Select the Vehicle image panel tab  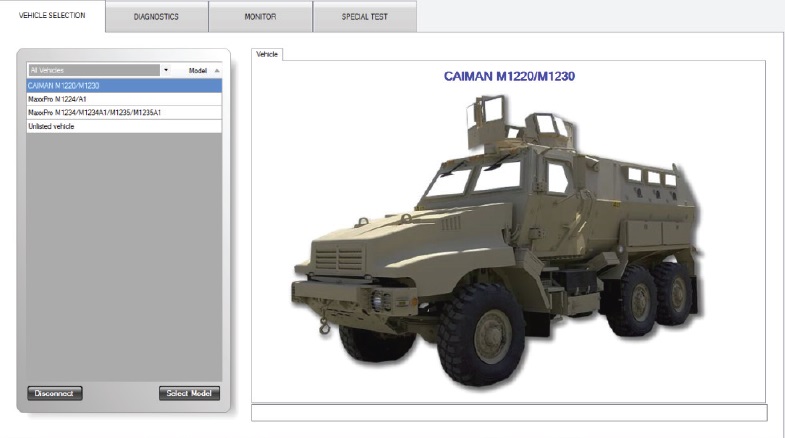pyautogui.click(x=267, y=54)
